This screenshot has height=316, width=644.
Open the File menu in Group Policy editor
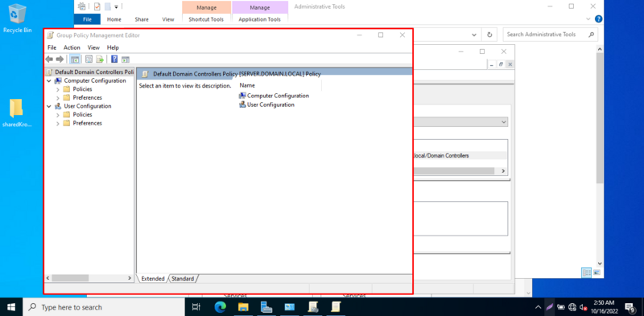pyautogui.click(x=52, y=47)
